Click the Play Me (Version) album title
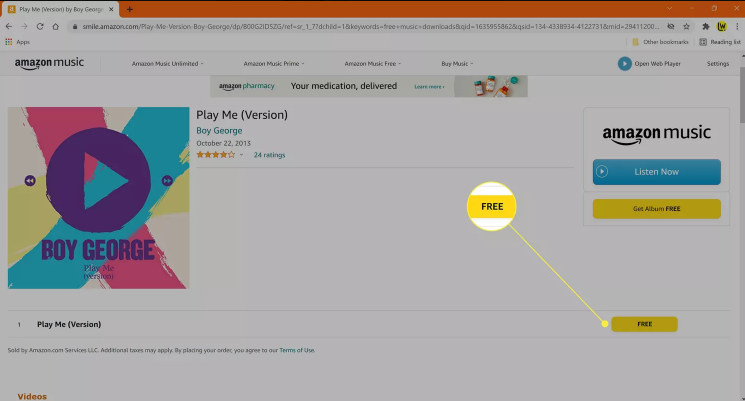The height and width of the screenshot is (401, 745). tap(242, 115)
